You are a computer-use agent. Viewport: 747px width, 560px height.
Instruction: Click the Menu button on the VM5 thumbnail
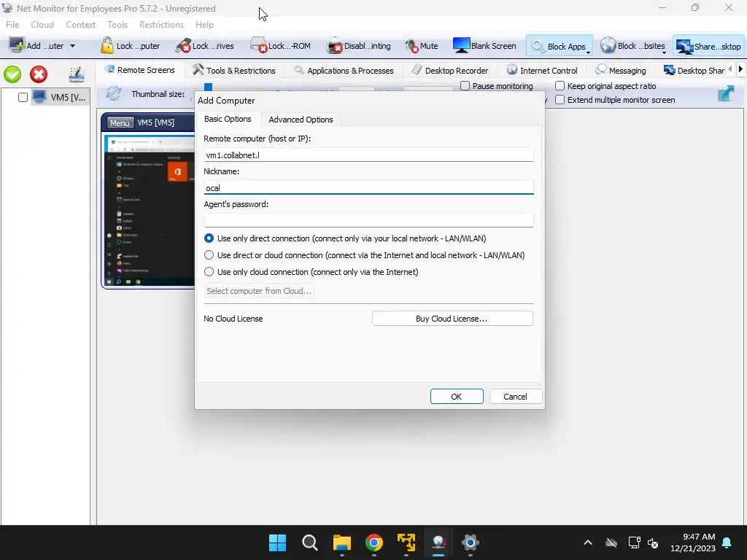tap(120, 122)
